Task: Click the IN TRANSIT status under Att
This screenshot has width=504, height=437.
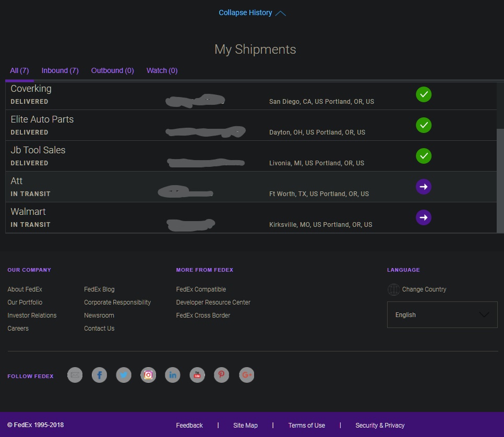Action: click(x=31, y=194)
